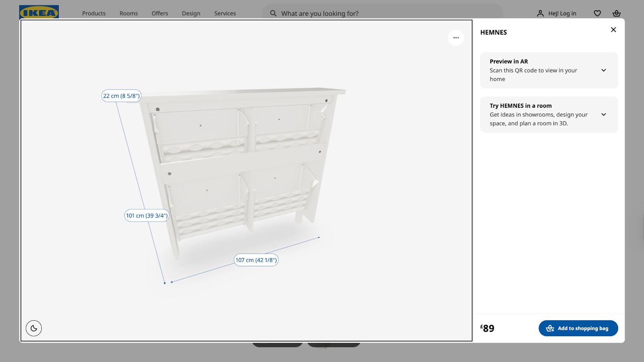Click Add to shopping bag
The image size is (644, 362).
click(x=578, y=328)
